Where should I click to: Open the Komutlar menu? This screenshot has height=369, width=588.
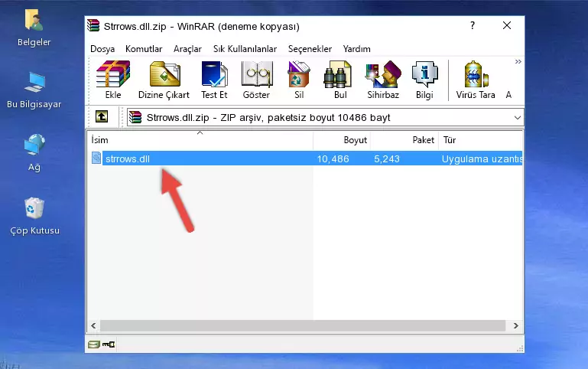(144, 49)
